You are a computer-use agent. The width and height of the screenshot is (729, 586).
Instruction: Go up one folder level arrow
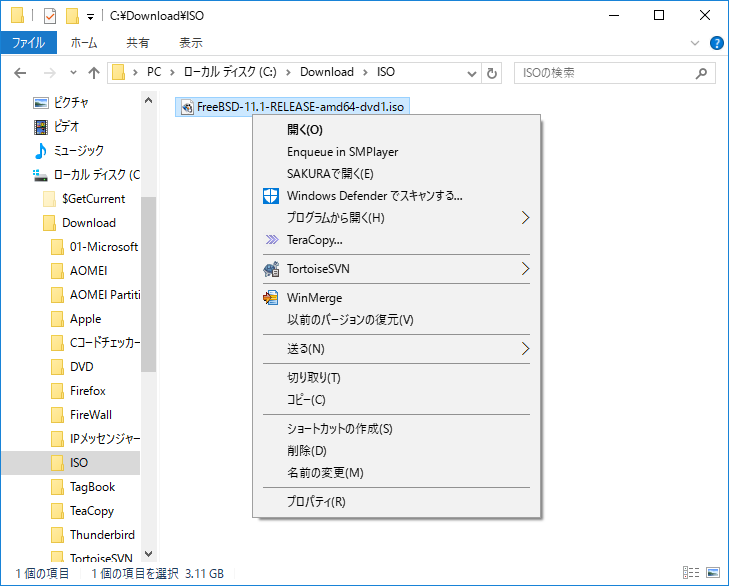point(94,73)
